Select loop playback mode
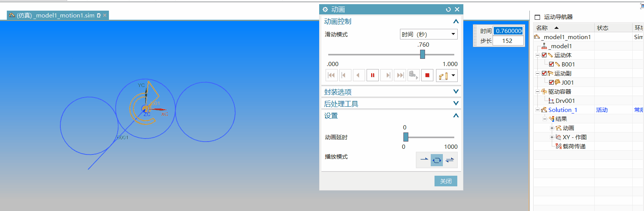The width and height of the screenshot is (644, 211). point(437,160)
